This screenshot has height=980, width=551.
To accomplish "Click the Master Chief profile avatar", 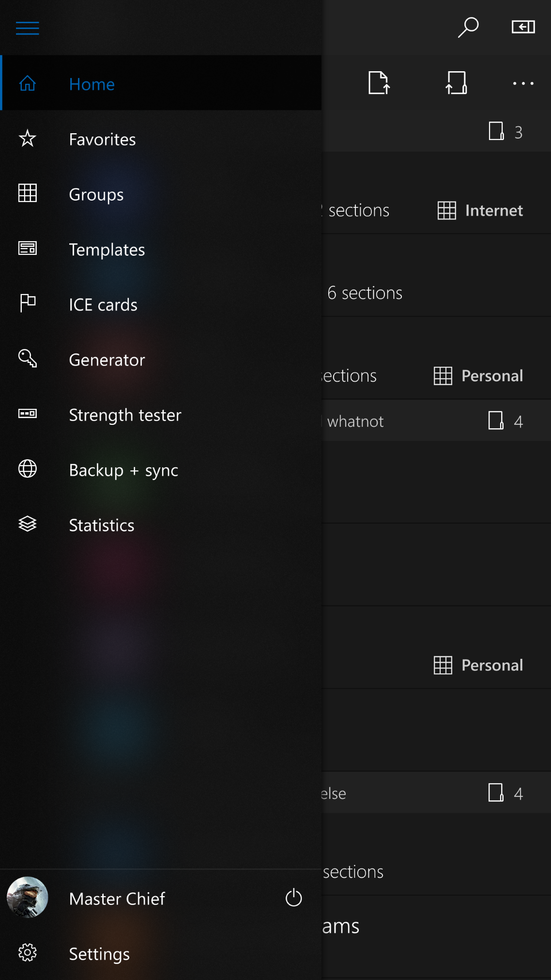I will [x=28, y=898].
